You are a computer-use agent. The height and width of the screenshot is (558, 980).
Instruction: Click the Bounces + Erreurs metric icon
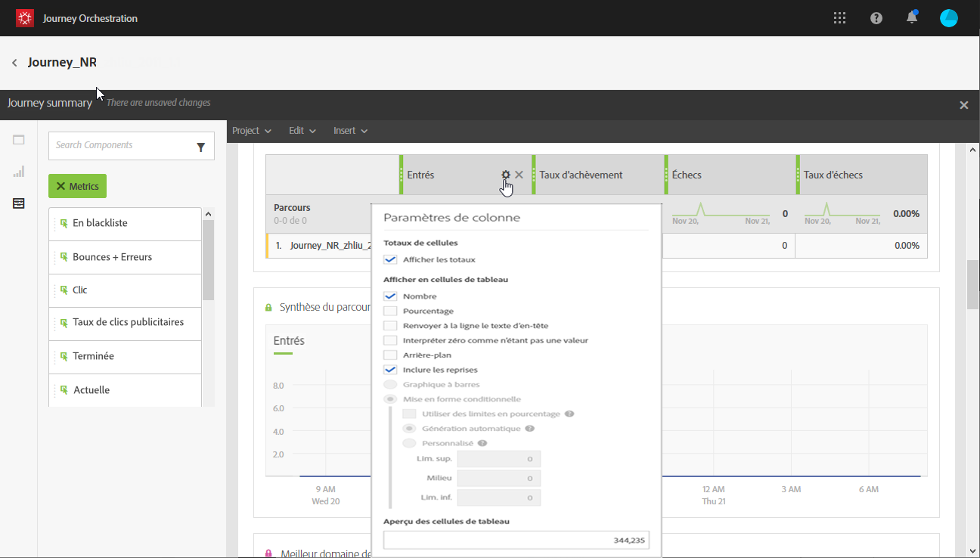(64, 257)
